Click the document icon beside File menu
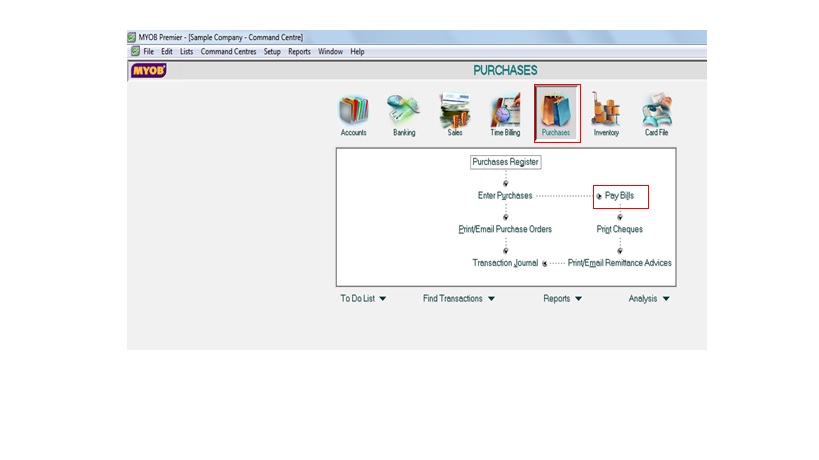The width and height of the screenshot is (819, 460). (135, 51)
